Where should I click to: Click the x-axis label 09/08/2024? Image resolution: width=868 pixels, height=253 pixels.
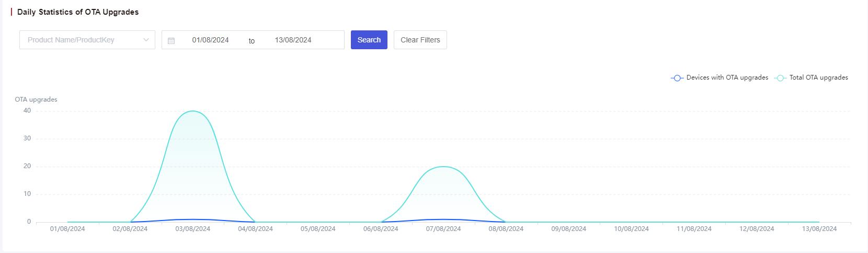pos(569,229)
